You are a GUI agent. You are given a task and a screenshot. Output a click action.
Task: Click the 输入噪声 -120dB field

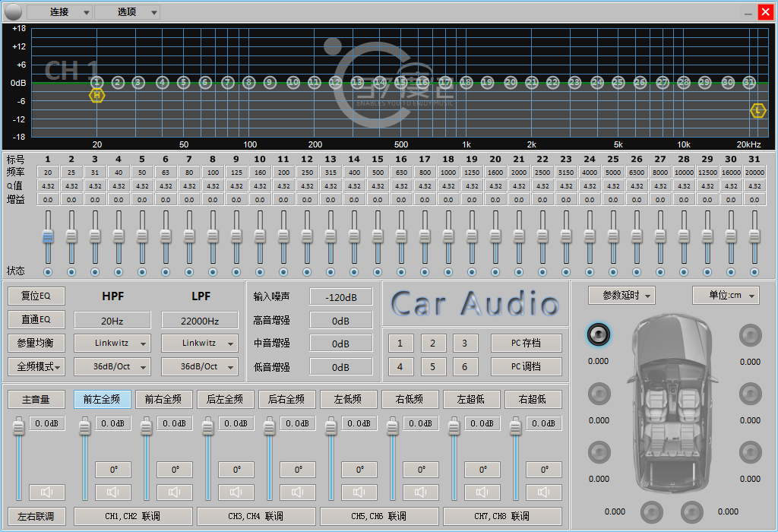tap(341, 297)
